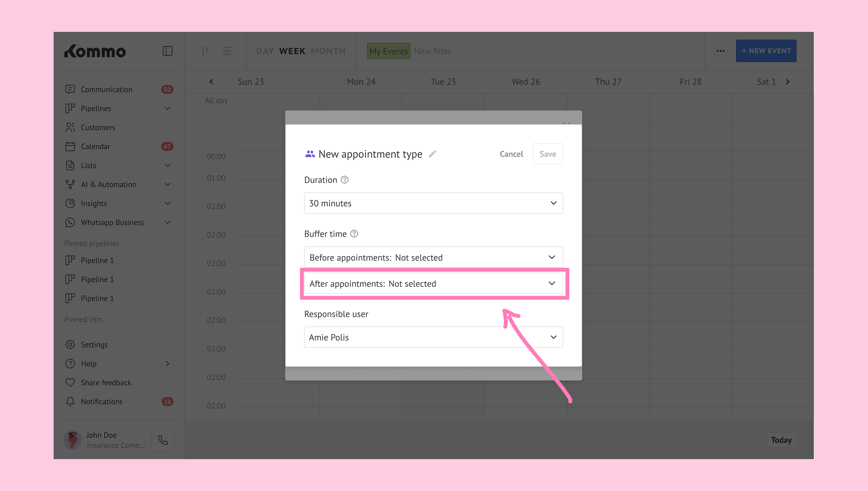Open the Duration 30 minutes dropdown
The width and height of the screenshot is (868, 491).
pos(433,203)
